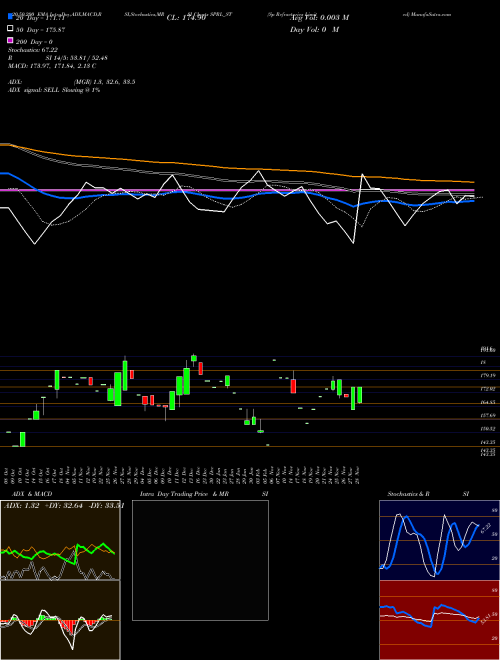Open the Intra Day Trading Price panel
The height and width of the screenshot is (660, 500).
pos(200,560)
